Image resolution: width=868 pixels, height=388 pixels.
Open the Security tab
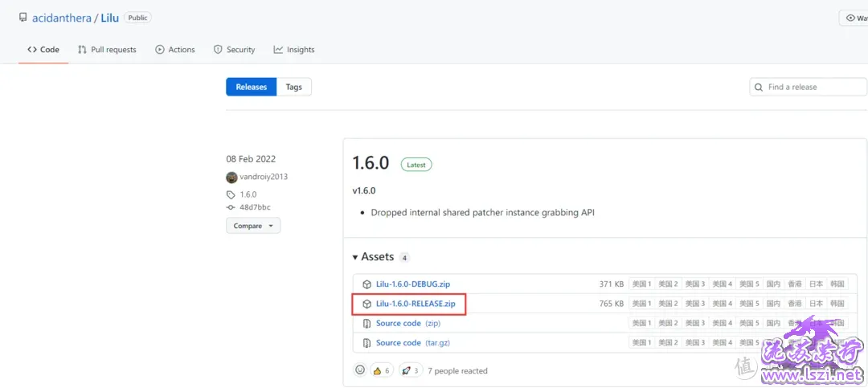tap(234, 49)
